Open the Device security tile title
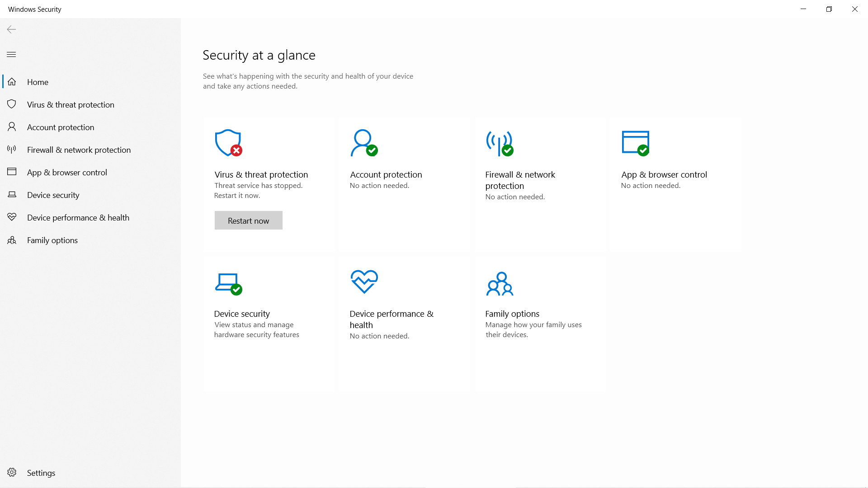Viewport: 868px width, 488px height. [x=242, y=314]
